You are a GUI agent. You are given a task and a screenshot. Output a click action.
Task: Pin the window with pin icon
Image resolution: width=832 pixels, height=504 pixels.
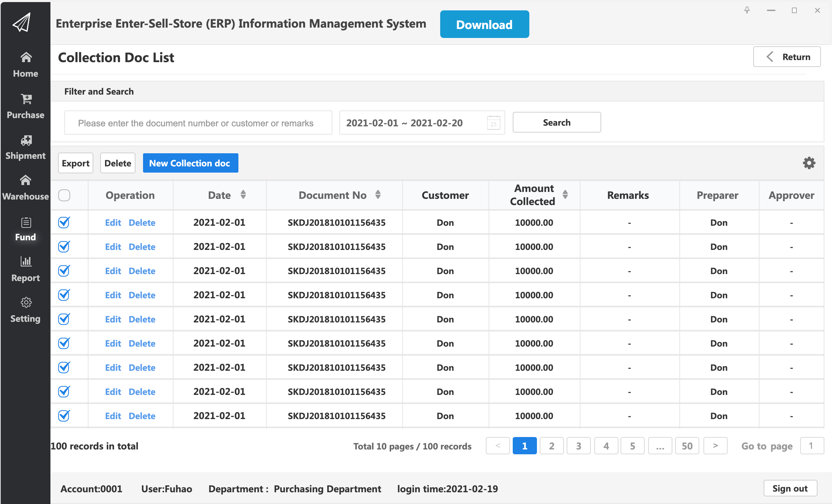pyautogui.click(x=747, y=10)
